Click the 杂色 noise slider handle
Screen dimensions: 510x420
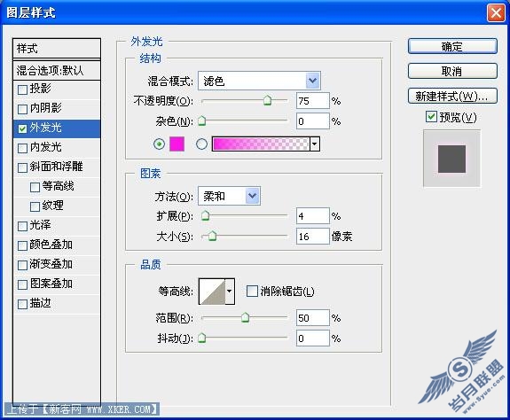pos(201,121)
